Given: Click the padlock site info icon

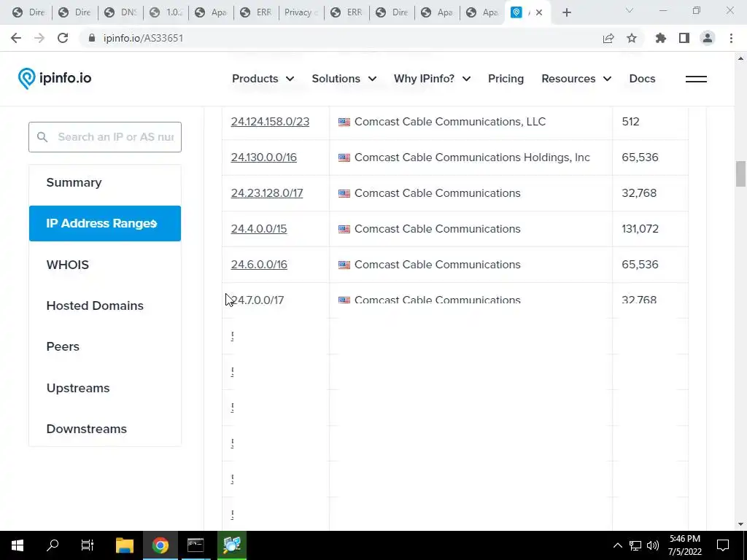Looking at the screenshot, I should 92,38.
